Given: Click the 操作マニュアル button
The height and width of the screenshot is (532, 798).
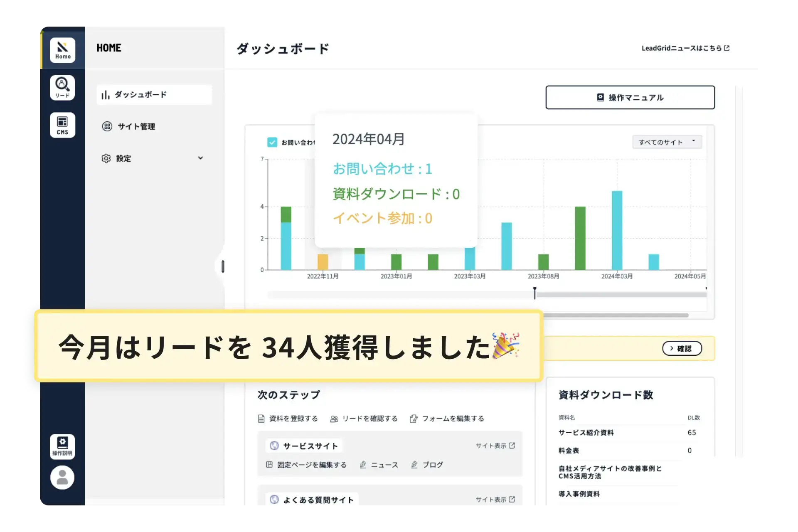Looking at the screenshot, I should point(630,98).
